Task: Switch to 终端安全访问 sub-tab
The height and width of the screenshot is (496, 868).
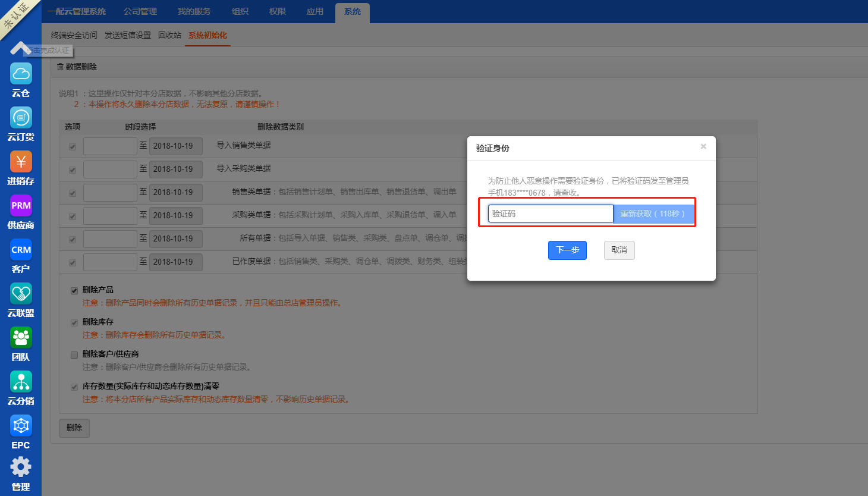Action: [74, 35]
